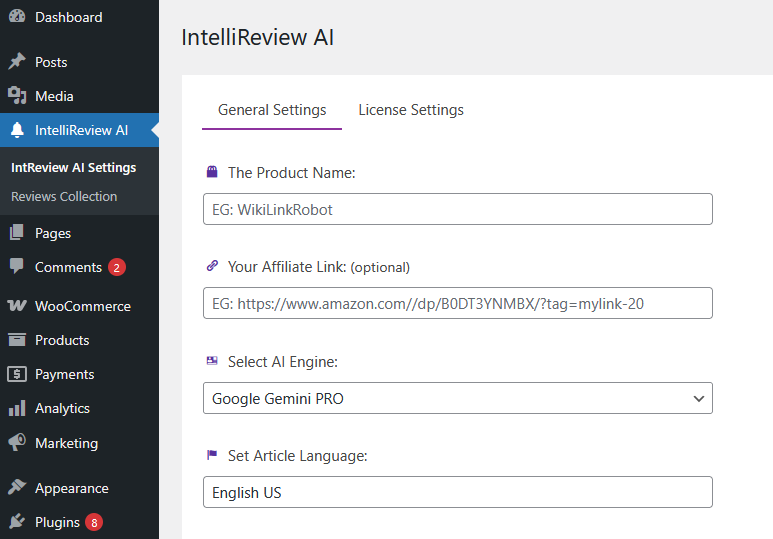The height and width of the screenshot is (539, 773).
Task: Open Reviews Collection submenu item
Action: click(64, 196)
